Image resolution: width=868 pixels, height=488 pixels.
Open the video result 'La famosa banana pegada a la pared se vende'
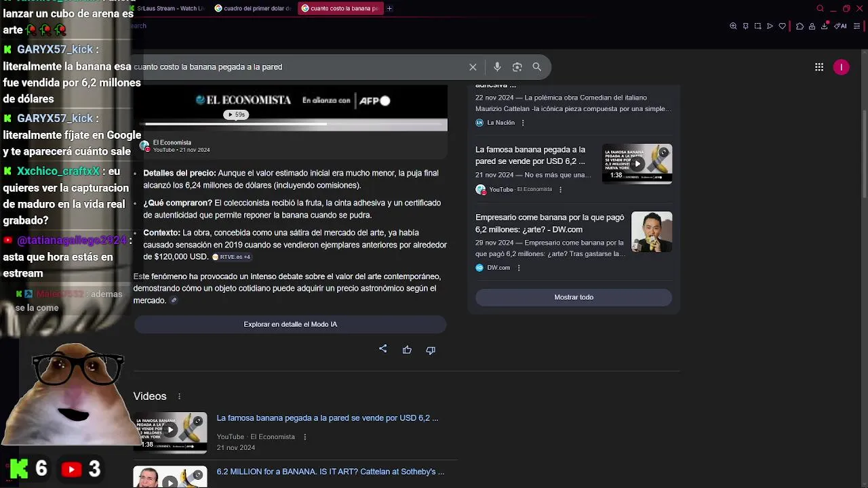pyautogui.click(x=328, y=418)
